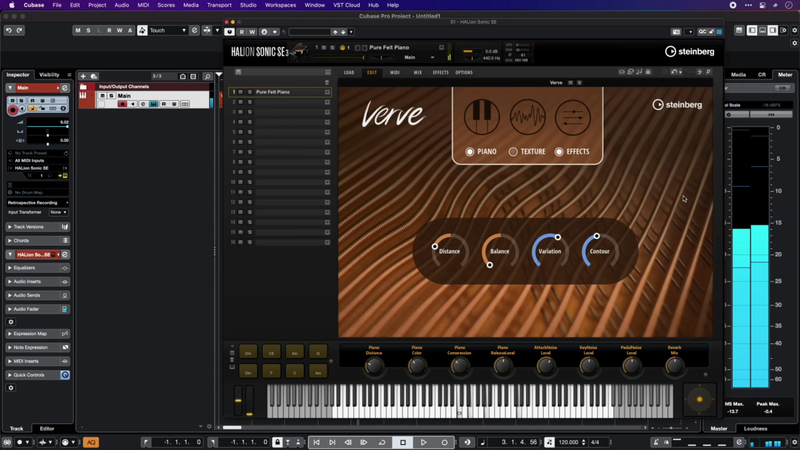The image size is (800, 450).
Task: Click the plugin Activate power button in HALion window
Action: (x=230, y=32)
